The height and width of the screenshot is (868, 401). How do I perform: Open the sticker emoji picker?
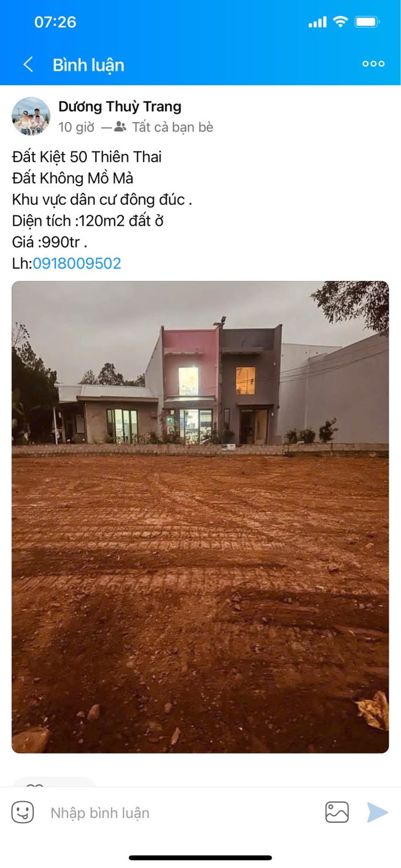pyautogui.click(x=23, y=812)
